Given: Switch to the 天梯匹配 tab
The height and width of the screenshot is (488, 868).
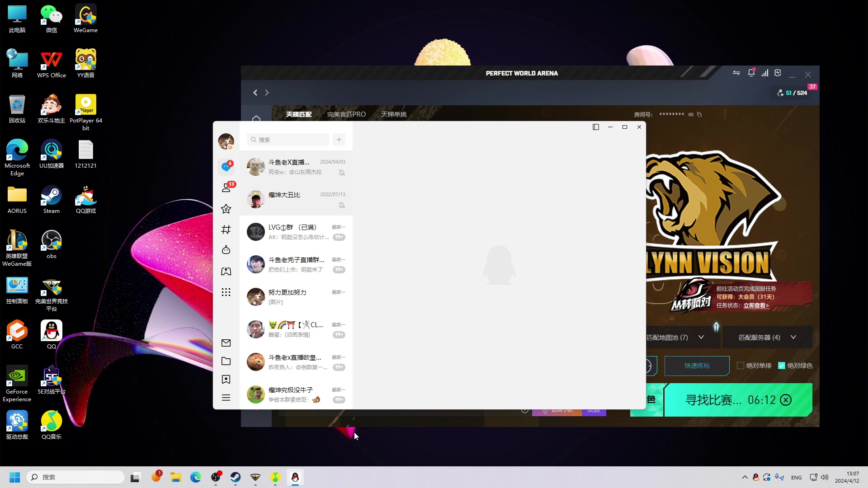Looking at the screenshot, I should click(x=299, y=114).
